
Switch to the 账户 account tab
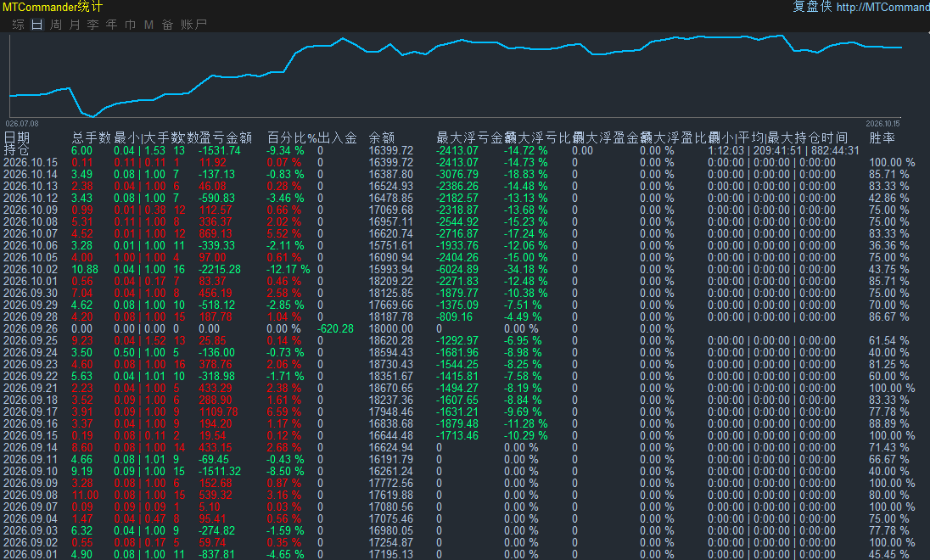tap(193, 25)
